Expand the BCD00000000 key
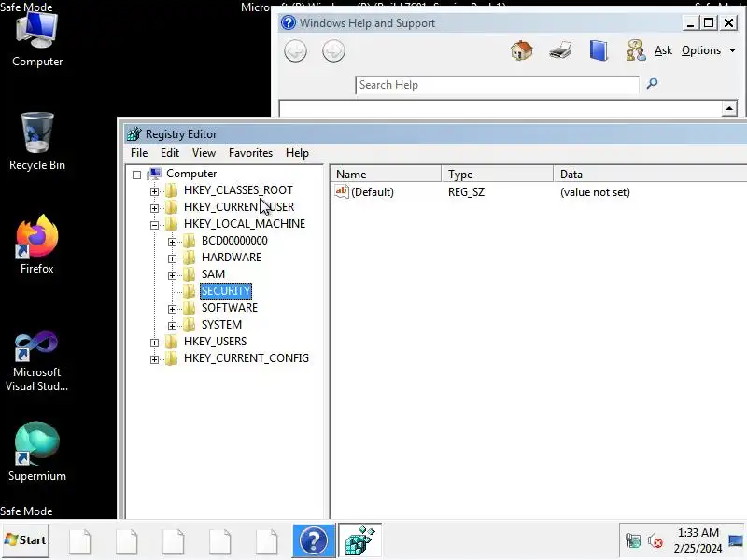747x560 pixels. click(172, 242)
